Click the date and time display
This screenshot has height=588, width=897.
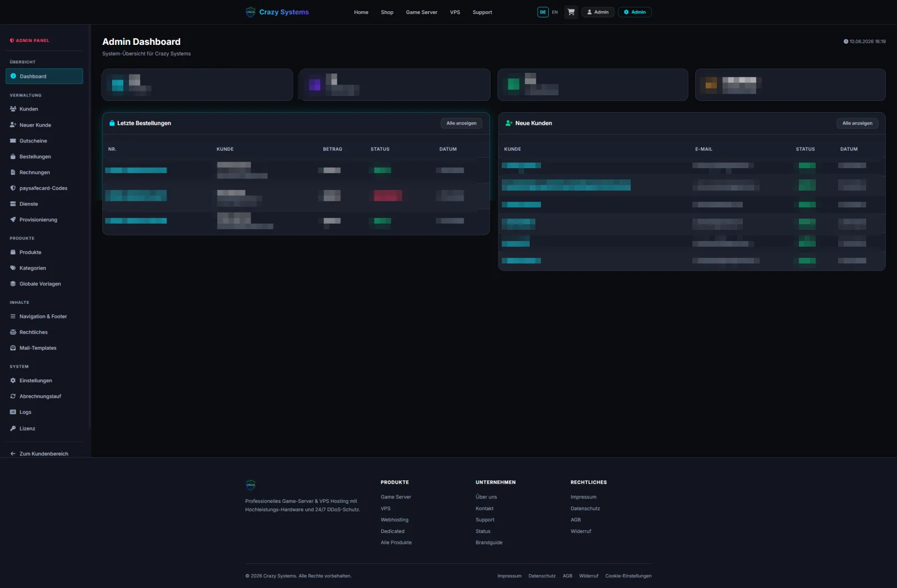(864, 41)
